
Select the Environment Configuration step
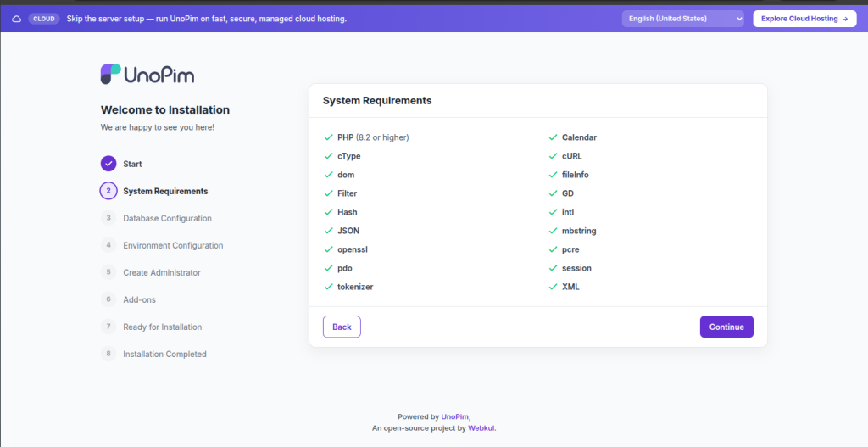[x=173, y=245]
